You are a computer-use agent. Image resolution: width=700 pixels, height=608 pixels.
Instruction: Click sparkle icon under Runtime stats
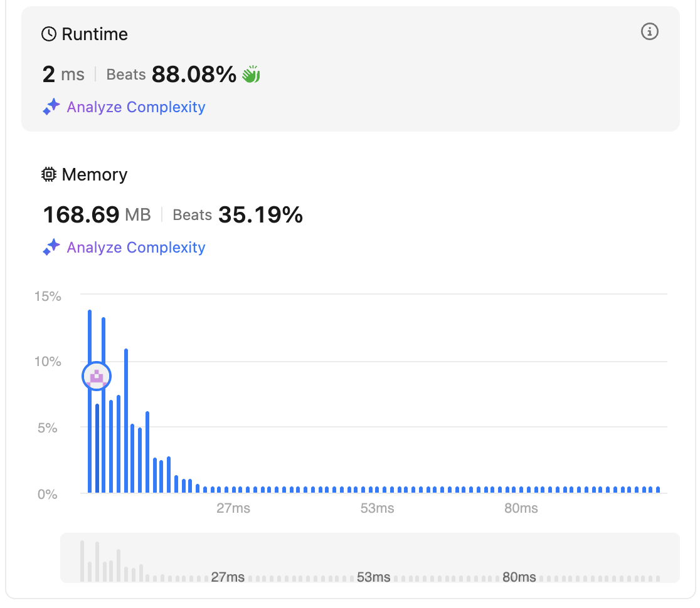click(x=51, y=107)
